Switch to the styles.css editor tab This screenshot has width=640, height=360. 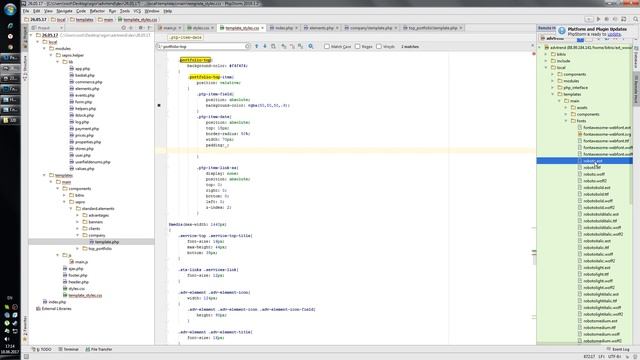pyautogui.click(x=200, y=28)
